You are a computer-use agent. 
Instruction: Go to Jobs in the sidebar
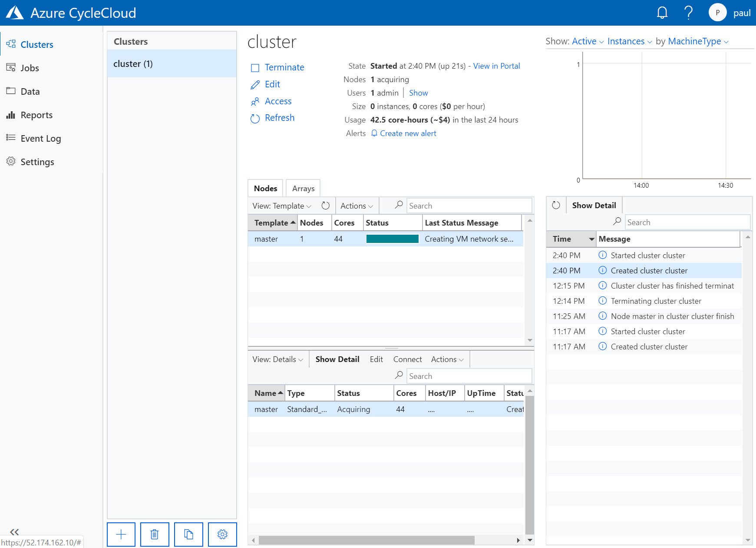click(x=30, y=68)
